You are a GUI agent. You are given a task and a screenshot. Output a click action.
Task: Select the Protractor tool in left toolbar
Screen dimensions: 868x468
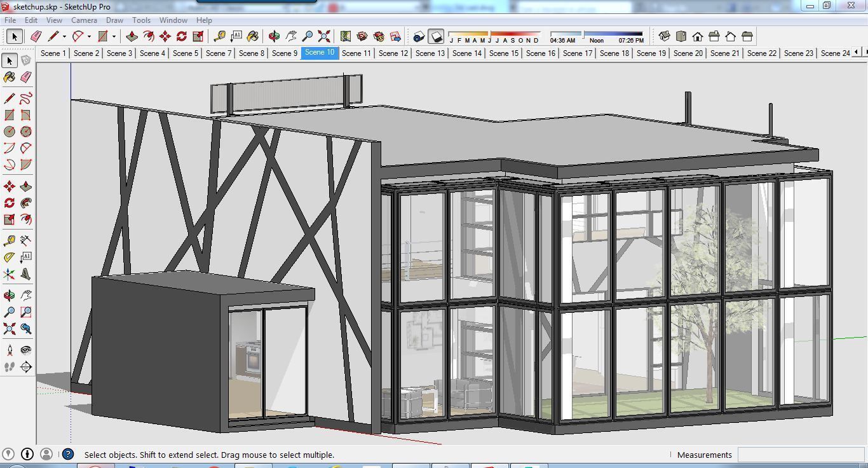coord(9,257)
